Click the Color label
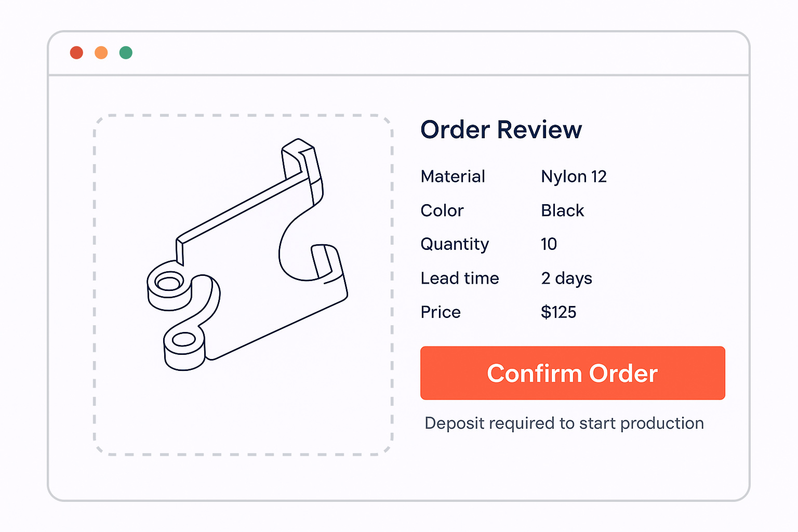The width and height of the screenshot is (798, 532). tap(442, 210)
